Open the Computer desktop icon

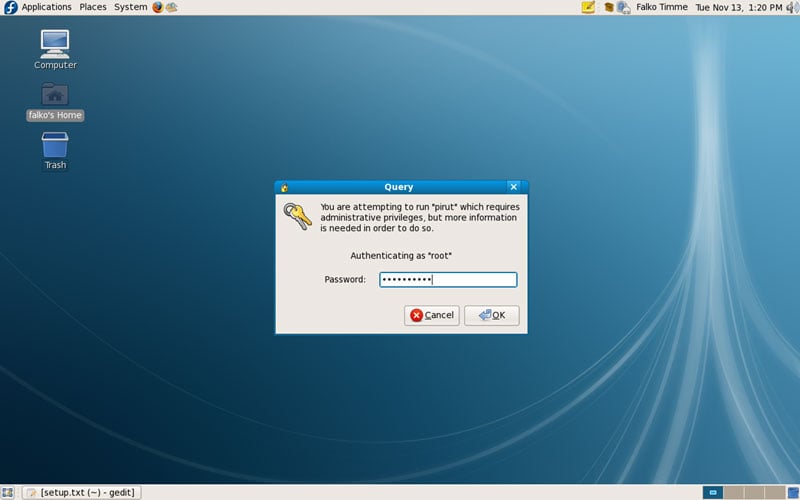55,49
